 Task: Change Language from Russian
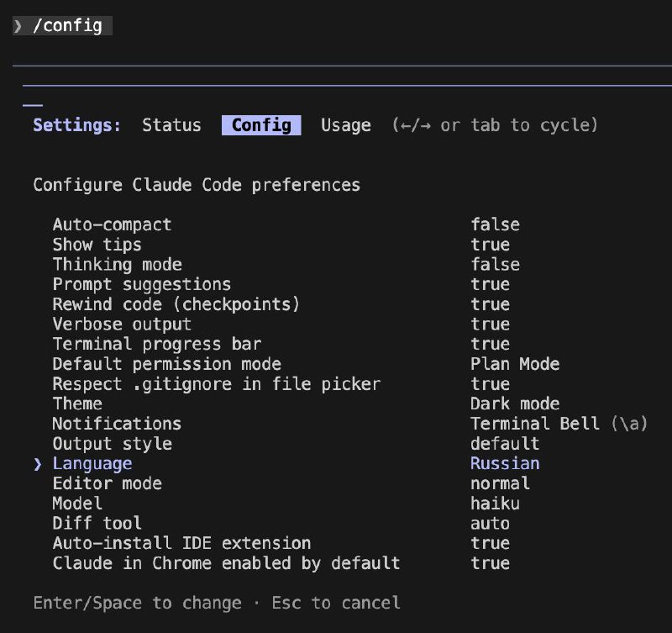pyautogui.click(x=92, y=463)
